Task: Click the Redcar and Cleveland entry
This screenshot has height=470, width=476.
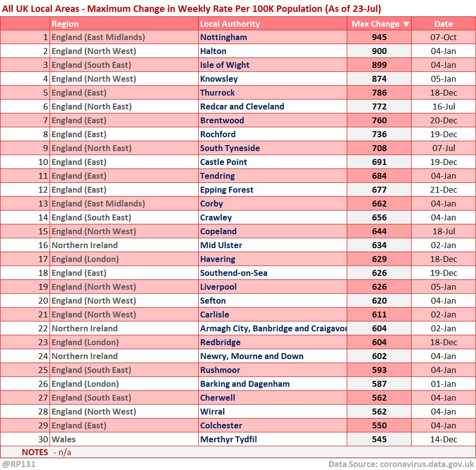Action: pos(242,106)
